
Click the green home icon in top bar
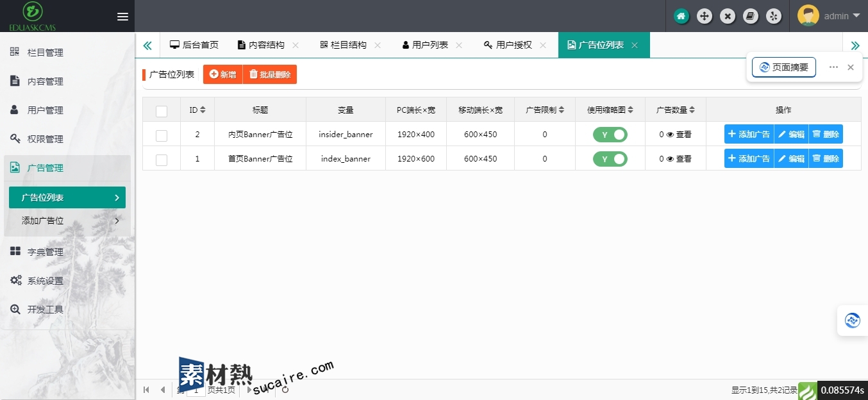[681, 17]
